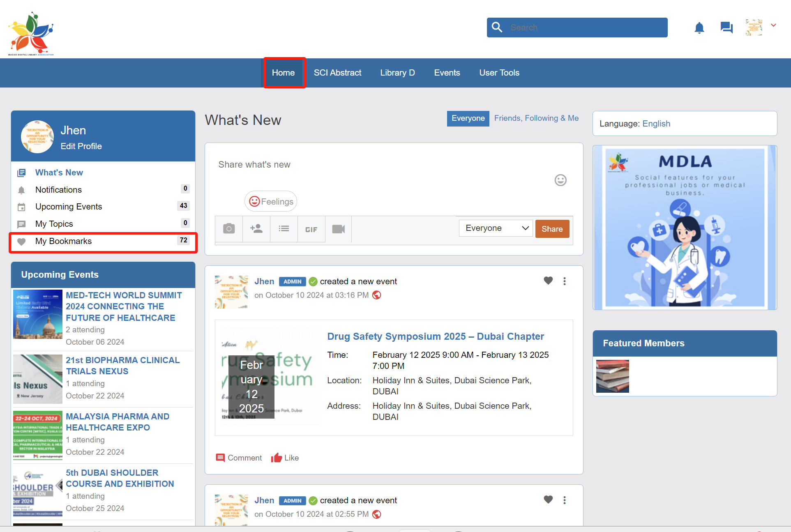Screen dimensions: 791x532
Task: Open the Everyone privacy dropdown
Action: [x=496, y=228]
